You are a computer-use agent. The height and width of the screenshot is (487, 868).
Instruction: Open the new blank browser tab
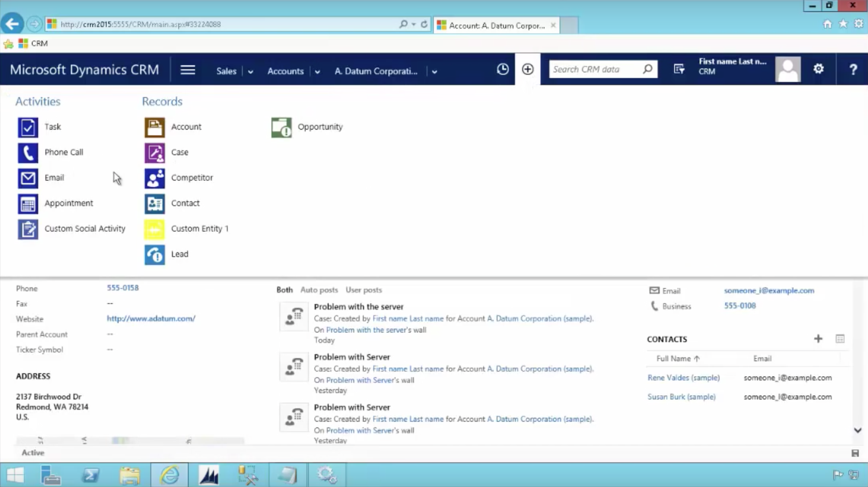[569, 25]
